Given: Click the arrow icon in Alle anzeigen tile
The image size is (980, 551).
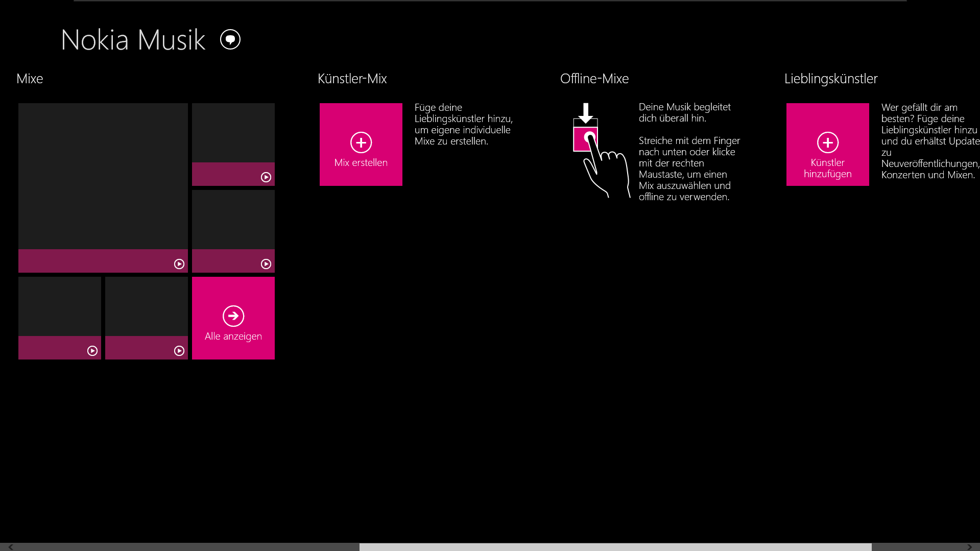Looking at the screenshot, I should click(x=233, y=316).
